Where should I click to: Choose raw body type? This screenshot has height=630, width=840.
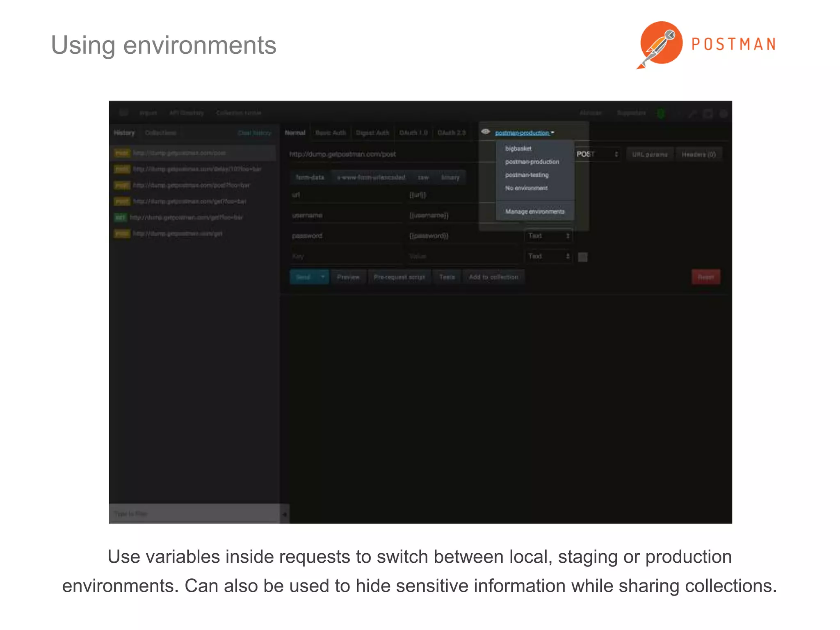[x=423, y=177]
